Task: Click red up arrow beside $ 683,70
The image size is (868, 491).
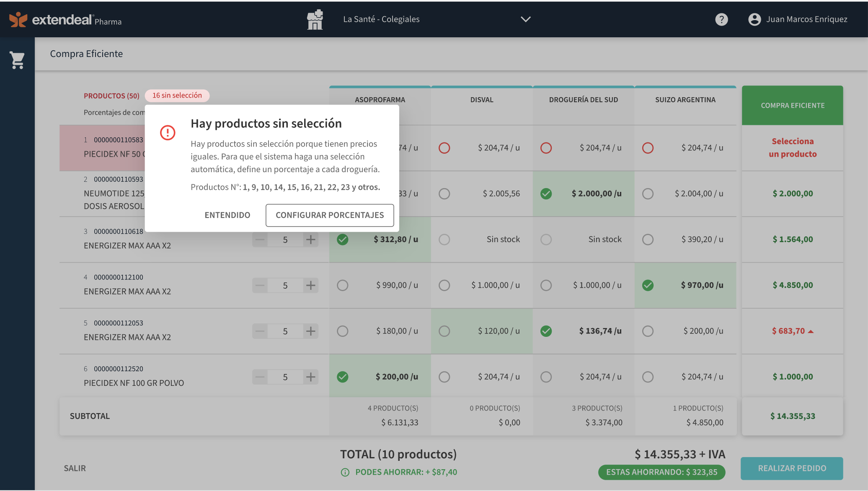Action: [811, 331]
